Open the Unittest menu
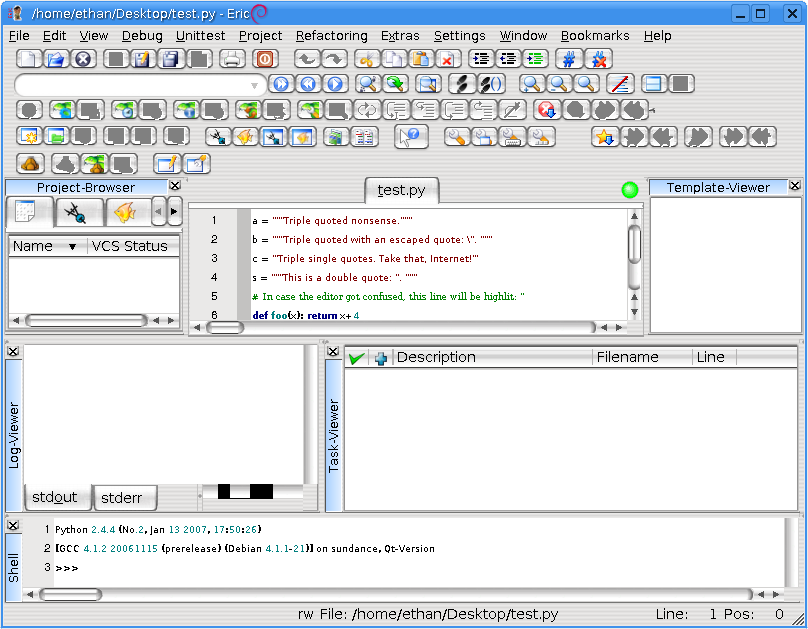Screen dimensions: 808x629 tap(200, 36)
